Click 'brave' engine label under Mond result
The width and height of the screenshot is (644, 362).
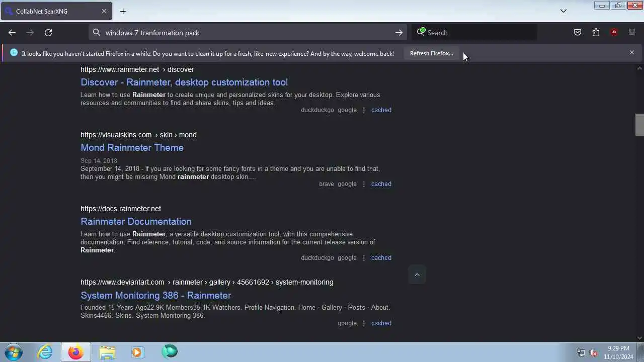click(327, 184)
